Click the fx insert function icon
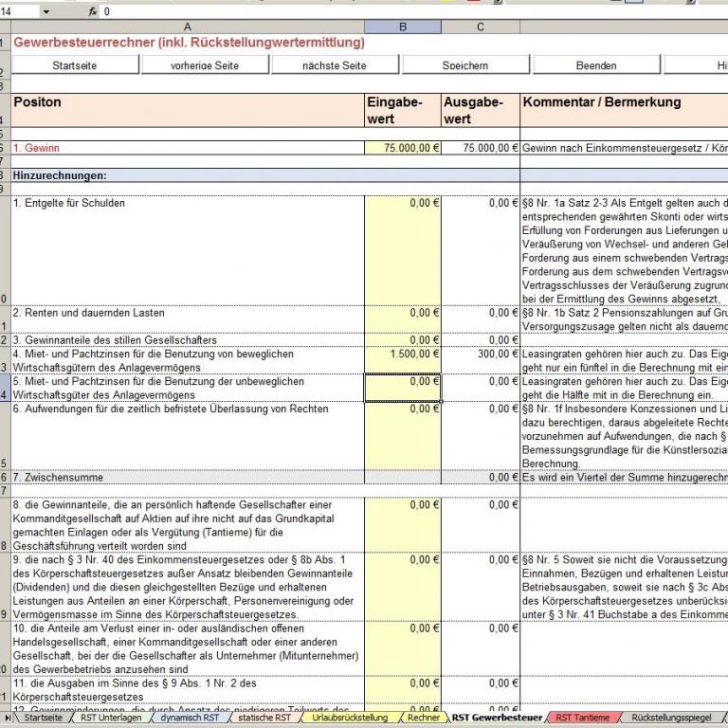The image size is (728, 728). pyautogui.click(x=92, y=11)
